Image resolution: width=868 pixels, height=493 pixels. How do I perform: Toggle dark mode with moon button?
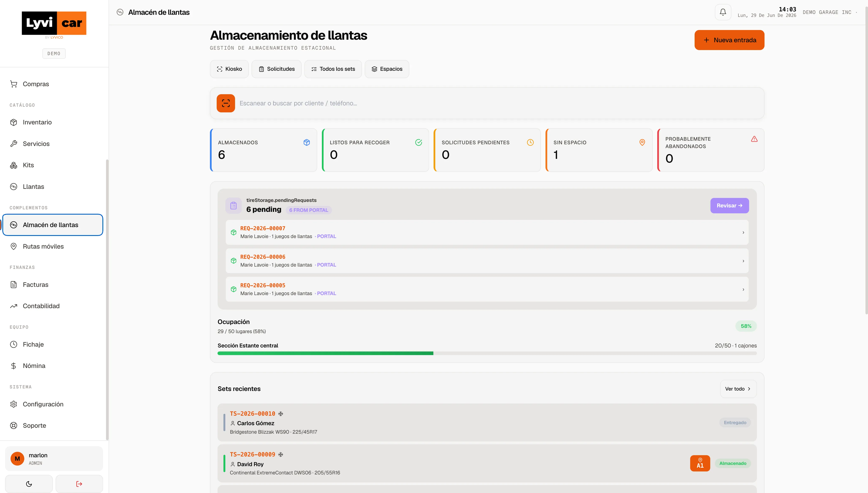(x=29, y=484)
